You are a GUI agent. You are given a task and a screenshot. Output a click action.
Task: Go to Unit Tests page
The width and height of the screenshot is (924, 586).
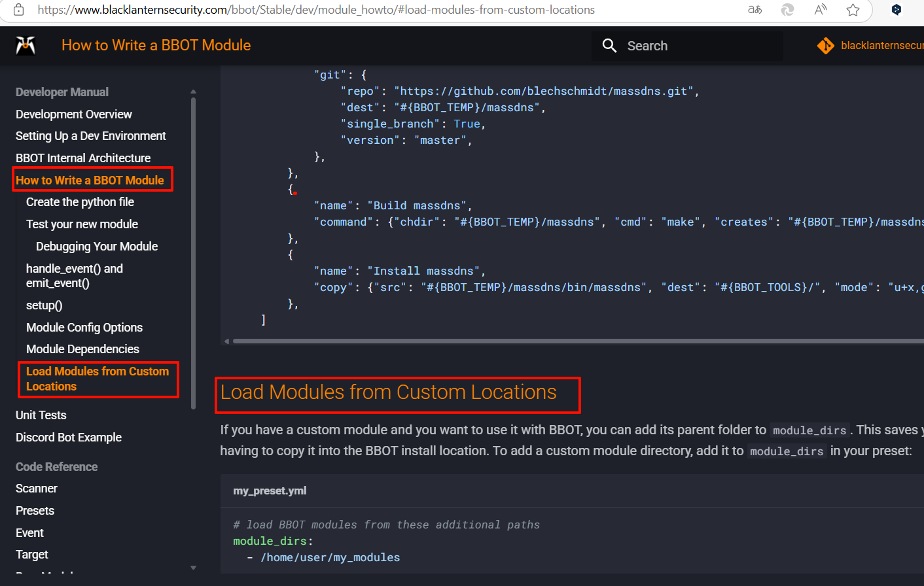click(x=41, y=415)
